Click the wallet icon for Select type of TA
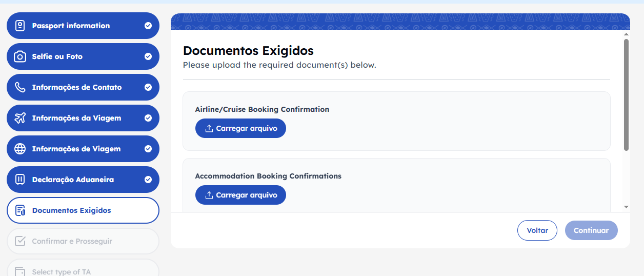Viewport: 644px width, 276px height. click(20, 271)
